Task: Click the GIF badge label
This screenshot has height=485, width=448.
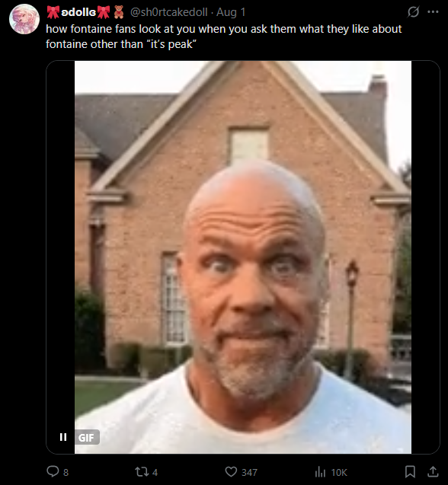Action: (x=86, y=437)
